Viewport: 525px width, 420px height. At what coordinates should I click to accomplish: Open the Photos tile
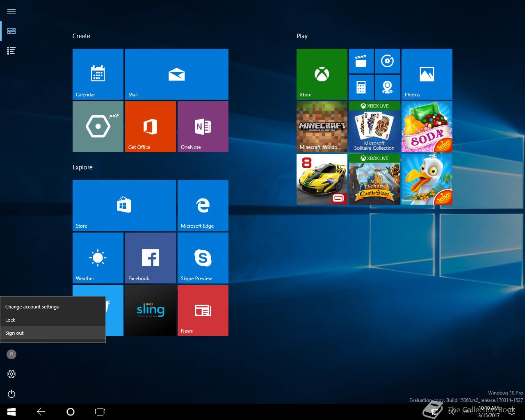tap(427, 74)
